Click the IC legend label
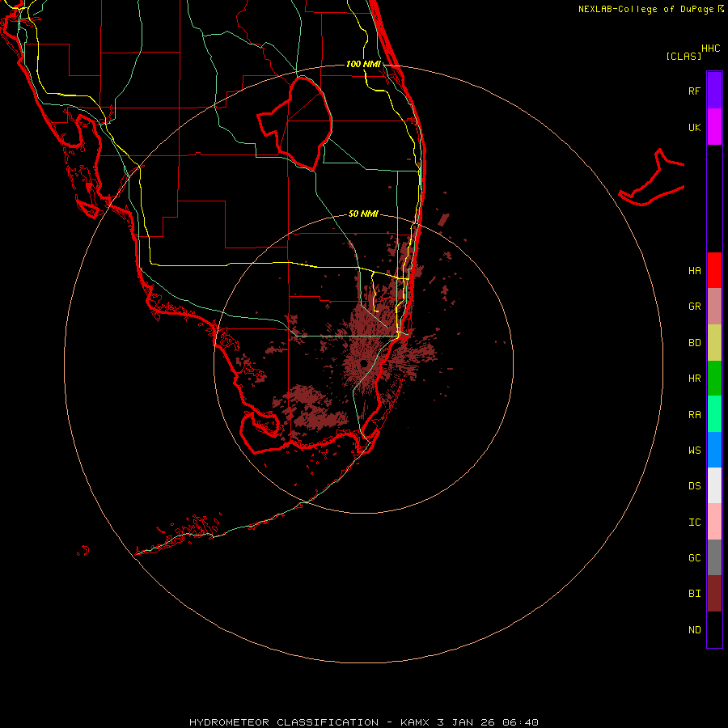This screenshot has width=728, height=728. [694, 523]
